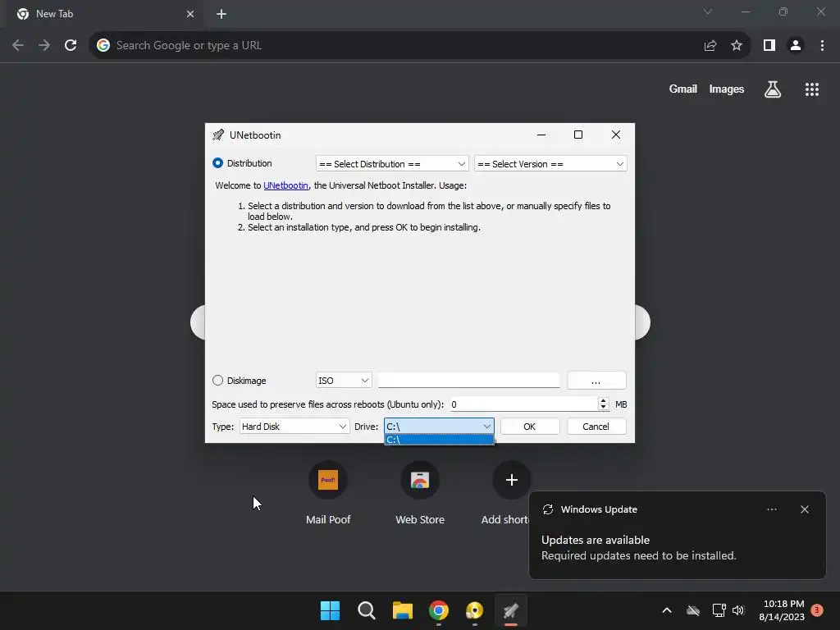Switch to Chrome in the taskbar
This screenshot has width=840, height=630.
coord(439,610)
